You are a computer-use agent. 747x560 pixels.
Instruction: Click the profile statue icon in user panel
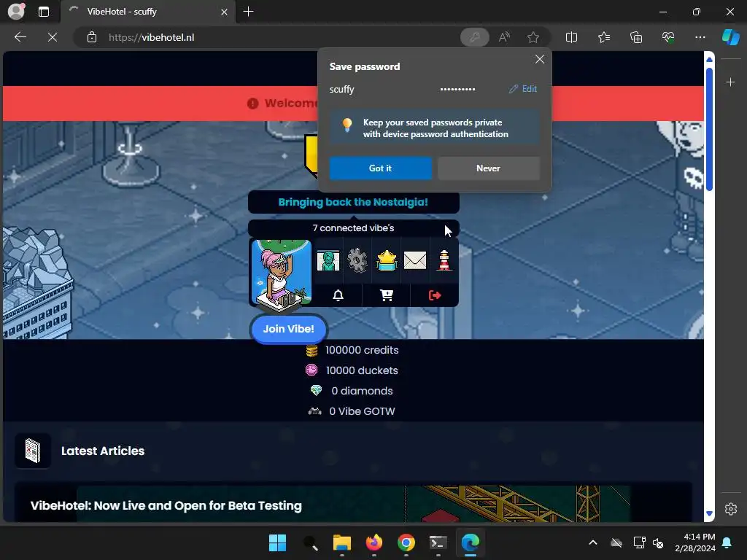(328, 260)
